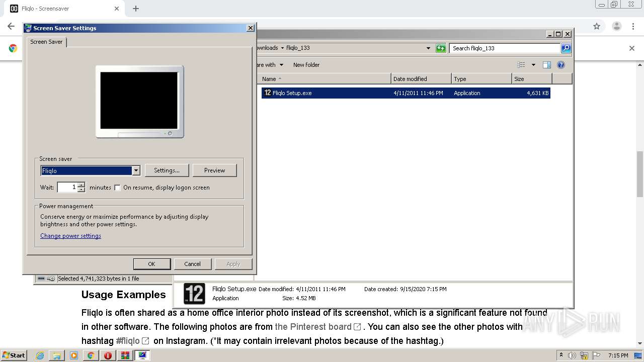Open Fliqlo screen saver Settings
Viewport: 644px width, 362px height.
(x=167, y=170)
